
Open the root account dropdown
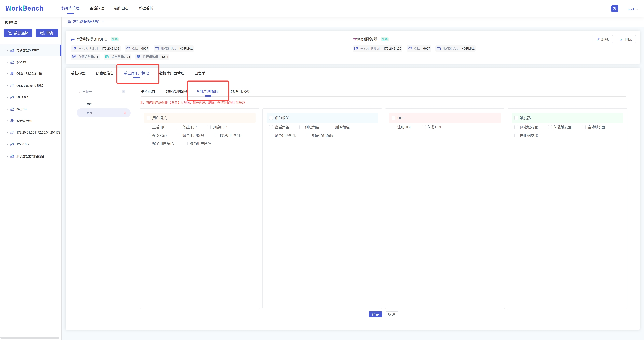[632, 9]
